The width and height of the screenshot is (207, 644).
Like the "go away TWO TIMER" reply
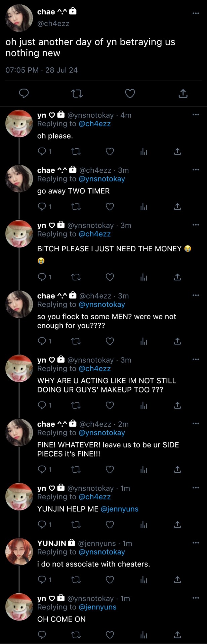[110, 207]
